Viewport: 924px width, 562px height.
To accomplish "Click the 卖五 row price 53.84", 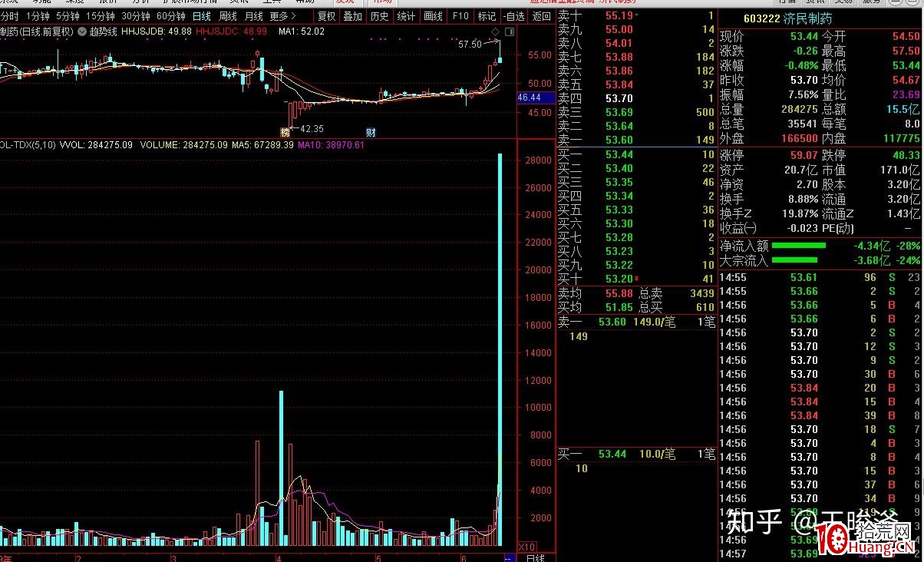I will (x=619, y=84).
